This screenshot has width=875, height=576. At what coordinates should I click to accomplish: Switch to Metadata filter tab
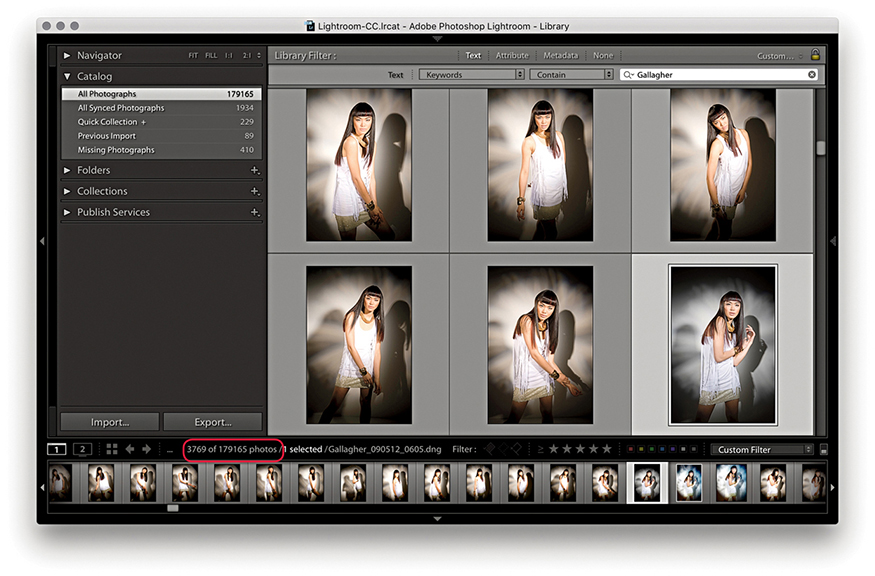(560, 56)
